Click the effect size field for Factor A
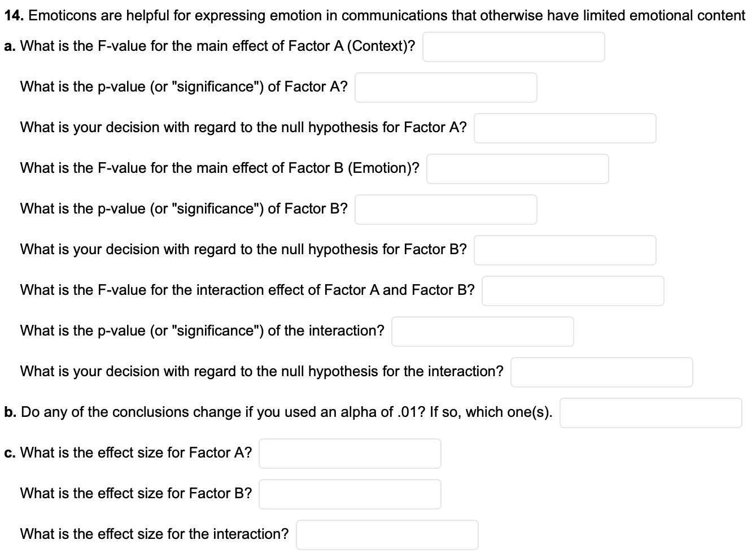This screenshot has width=756, height=553. click(x=349, y=453)
